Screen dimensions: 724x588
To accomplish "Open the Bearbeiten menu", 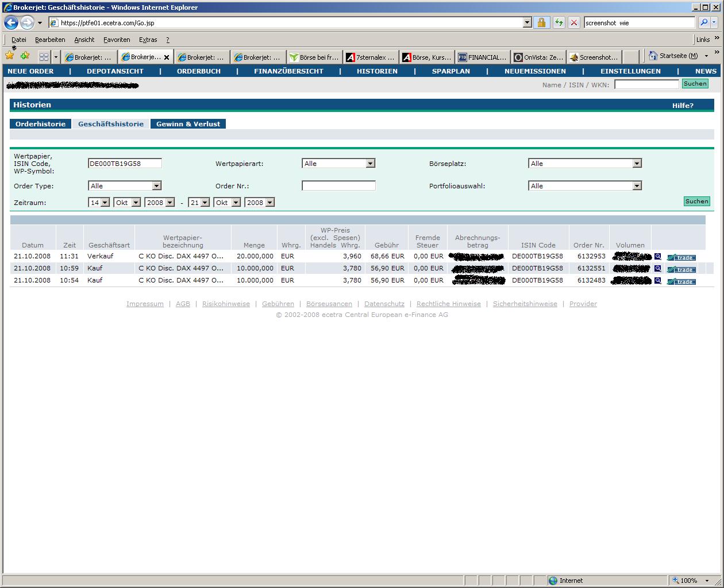I will point(50,40).
